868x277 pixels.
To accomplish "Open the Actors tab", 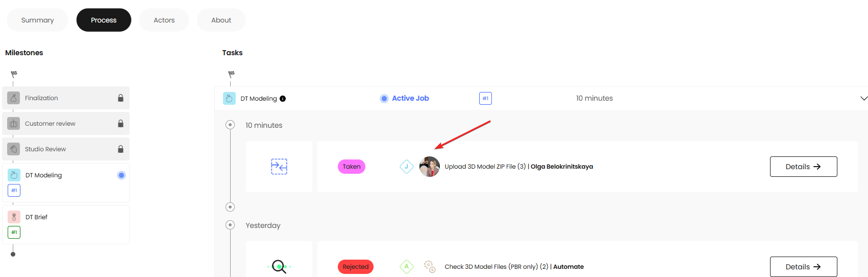I will [x=164, y=20].
